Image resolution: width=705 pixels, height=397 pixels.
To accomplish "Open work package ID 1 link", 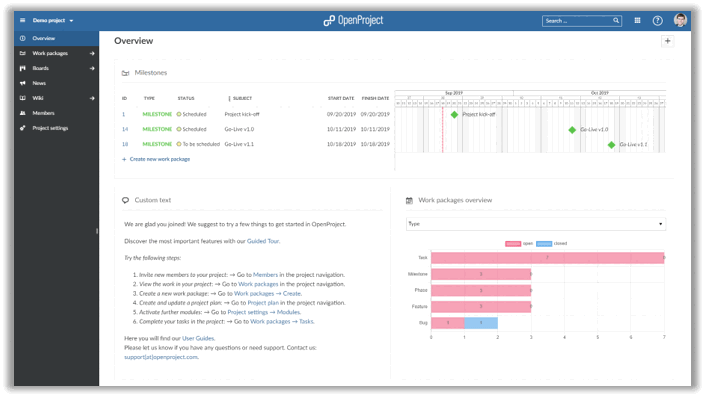I will point(124,114).
